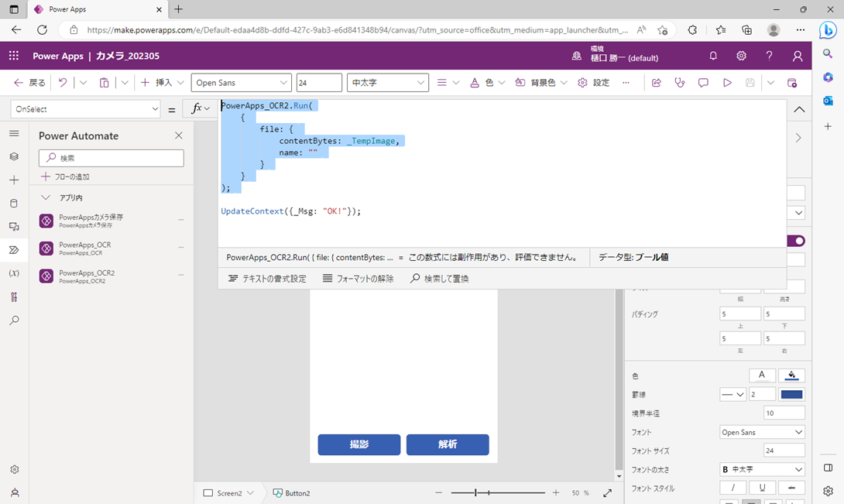Open the フォントの太さ dropdown in properties
The width and height of the screenshot is (844, 504).
[x=762, y=469]
